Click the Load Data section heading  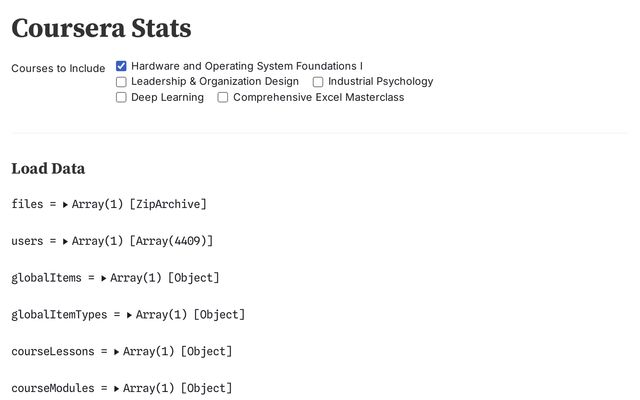coord(48,168)
